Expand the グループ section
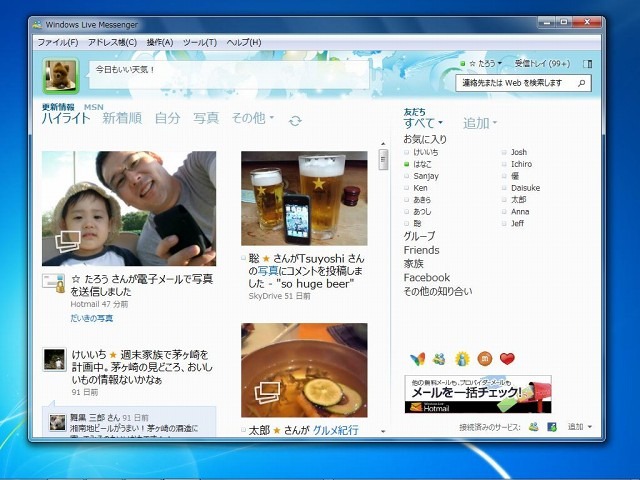 point(419,236)
